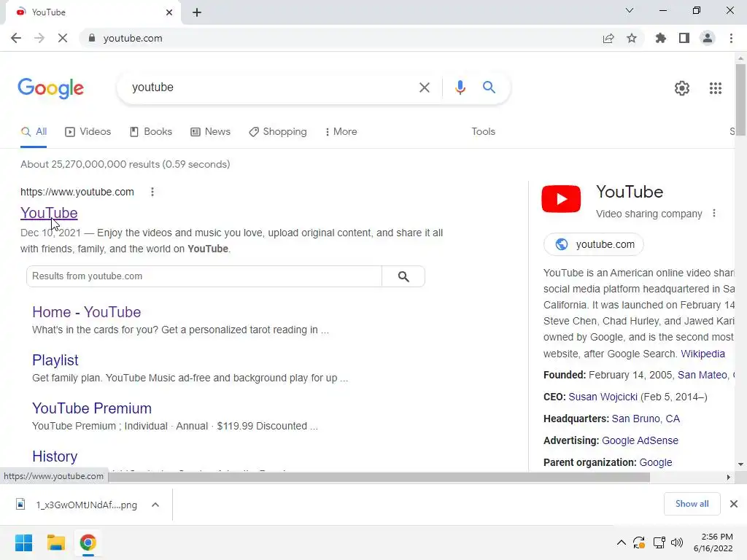Open the Extensions puzzle icon
The width and height of the screenshot is (747, 560).
pos(661,38)
